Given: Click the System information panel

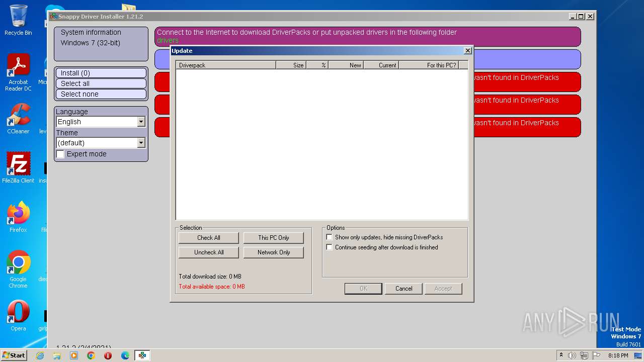Looking at the screenshot, I should pyautogui.click(x=101, y=44).
